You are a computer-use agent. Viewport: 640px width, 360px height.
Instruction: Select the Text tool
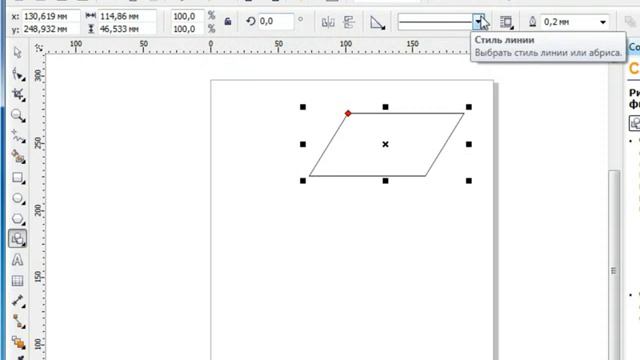(x=17, y=260)
